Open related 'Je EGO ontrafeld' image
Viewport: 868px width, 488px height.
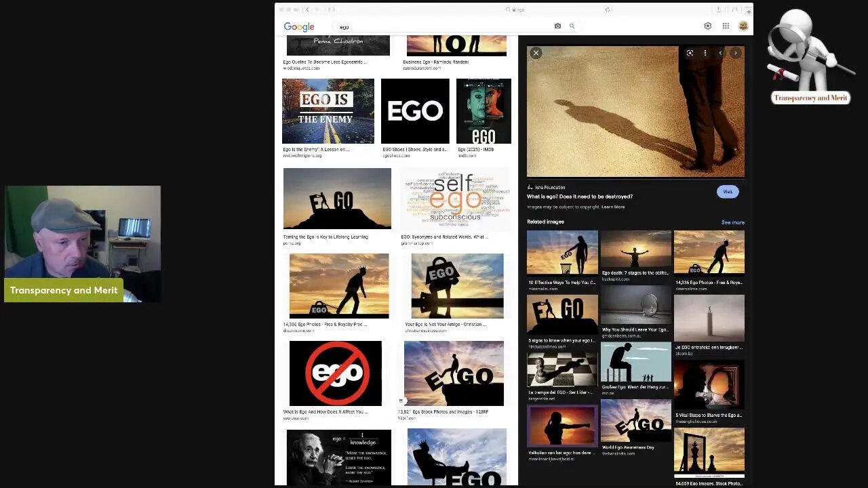tap(709, 318)
